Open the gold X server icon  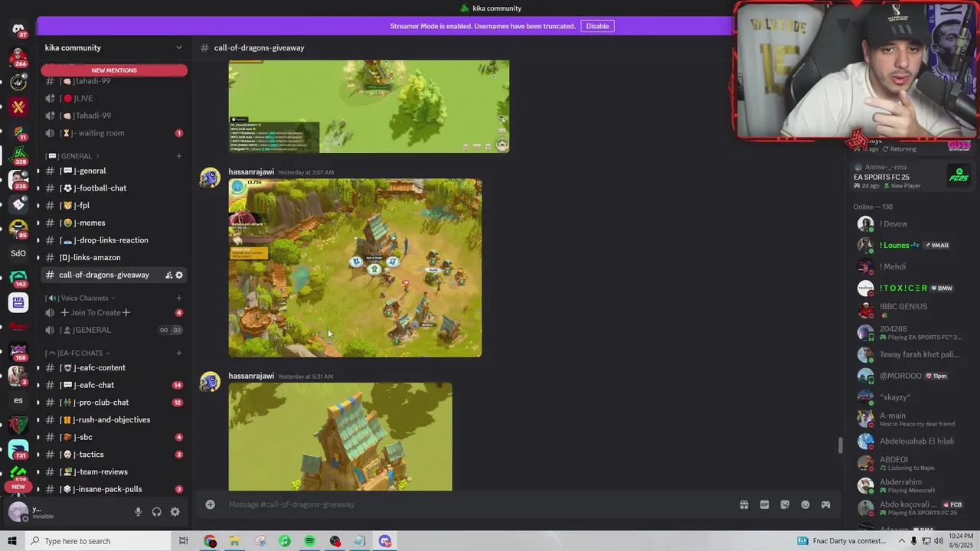[x=18, y=106]
